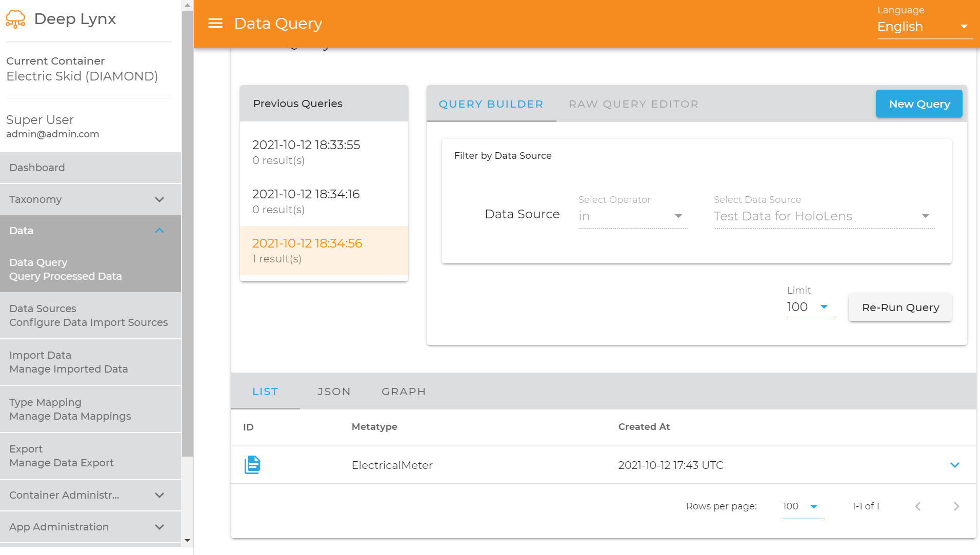Expand App Administration section

point(91,527)
